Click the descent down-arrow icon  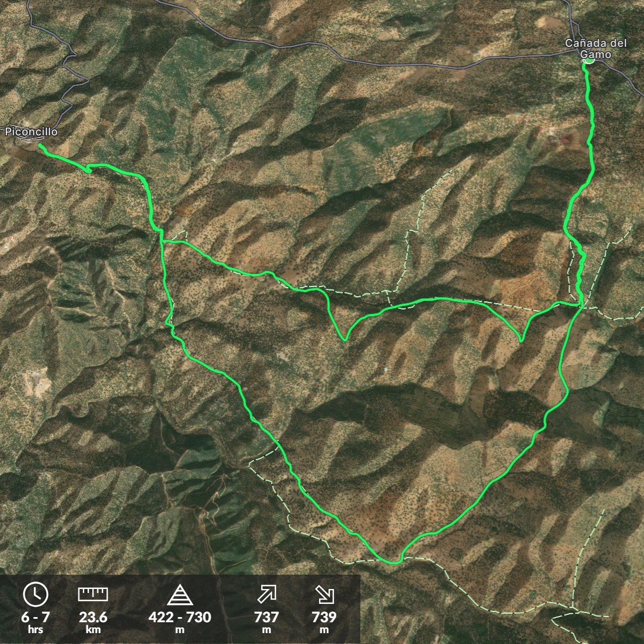pyautogui.click(x=324, y=595)
